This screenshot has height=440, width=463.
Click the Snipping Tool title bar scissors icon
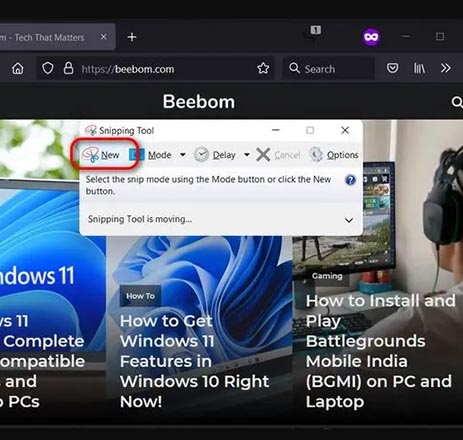pyautogui.click(x=91, y=130)
